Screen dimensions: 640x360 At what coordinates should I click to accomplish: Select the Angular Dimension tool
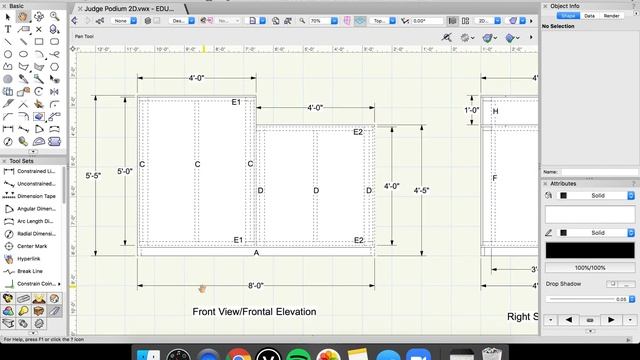pyautogui.click(x=31, y=209)
